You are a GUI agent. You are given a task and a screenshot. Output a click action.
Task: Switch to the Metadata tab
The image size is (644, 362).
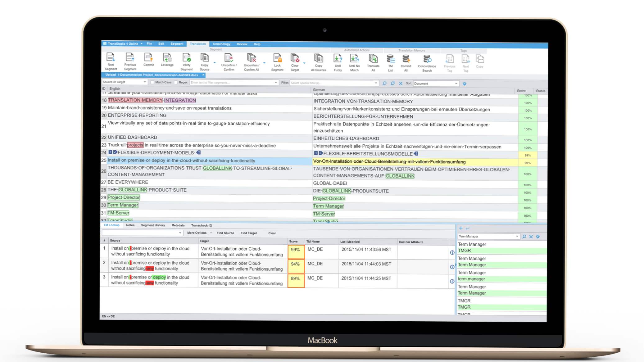(x=178, y=225)
